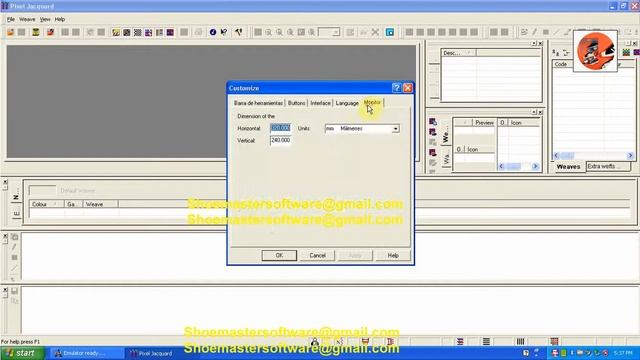Click the Vertical dimension input field

[x=280, y=140]
